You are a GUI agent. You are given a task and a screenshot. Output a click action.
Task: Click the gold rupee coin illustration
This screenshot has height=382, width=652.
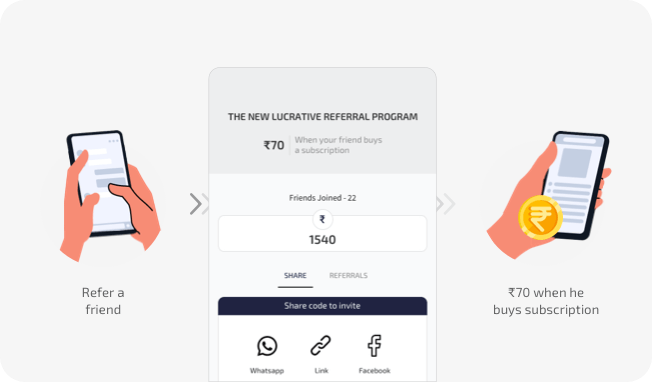540,218
